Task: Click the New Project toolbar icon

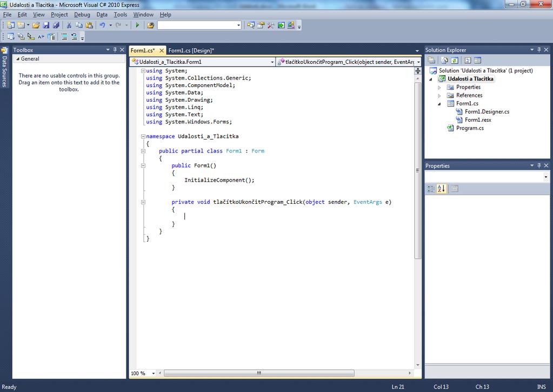Action: click(11, 25)
